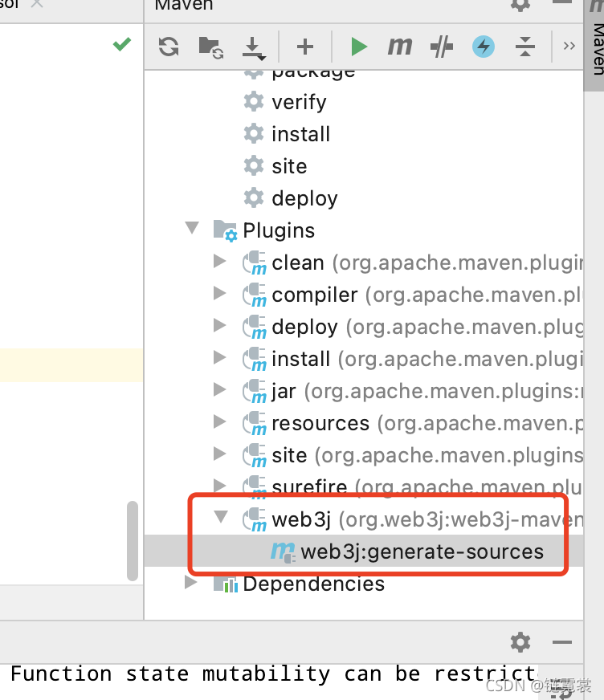Click the gear icon beside install
The width and height of the screenshot is (604, 700).
click(x=254, y=134)
